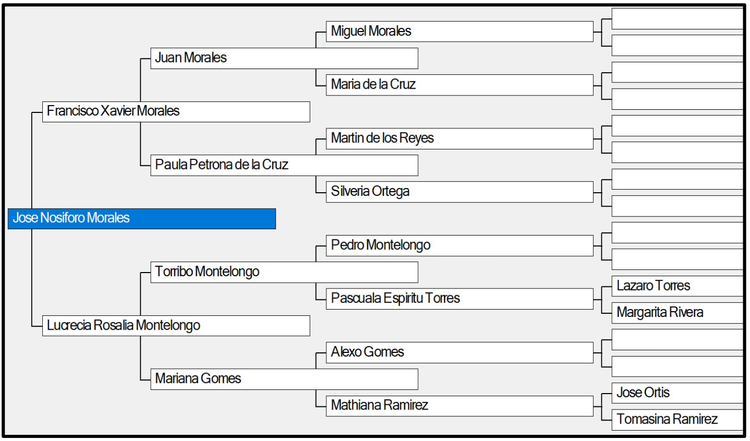The image size is (750, 441).
Task: Select the Alexo Gomes box
Action: (x=460, y=352)
